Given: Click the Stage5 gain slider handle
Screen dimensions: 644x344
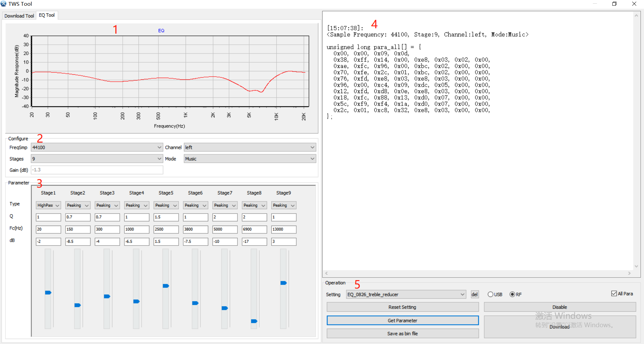Looking at the screenshot, I should click(166, 286).
